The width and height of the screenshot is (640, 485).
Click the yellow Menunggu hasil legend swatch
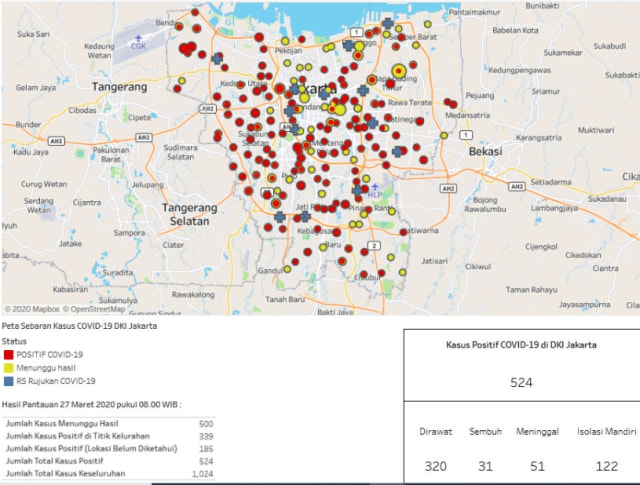point(8,368)
